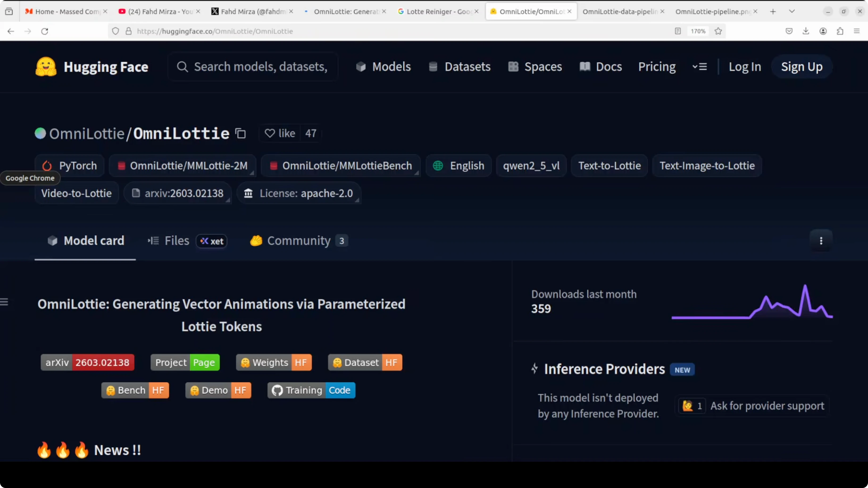This screenshot has height=488, width=868.
Task: Copy the model name using the copy icon
Action: 240,133
